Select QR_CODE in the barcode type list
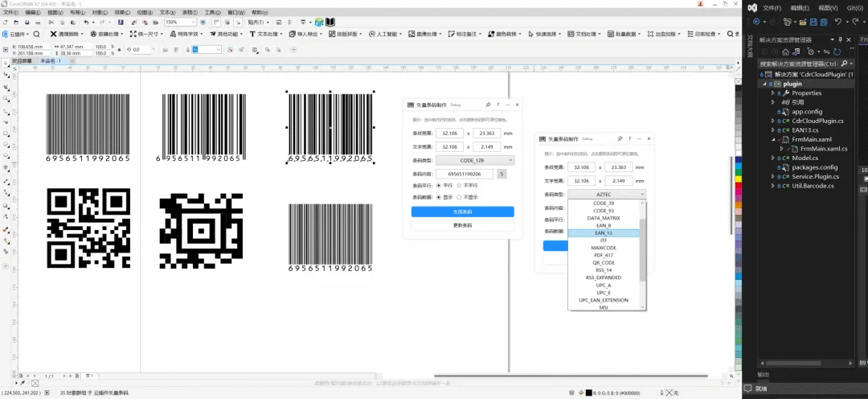Screen dimensions: 868x399 pos(604,263)
